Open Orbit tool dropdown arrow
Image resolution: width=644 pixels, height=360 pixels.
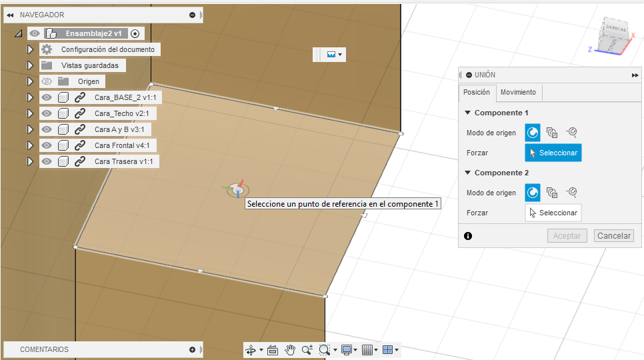coord(261,350)
